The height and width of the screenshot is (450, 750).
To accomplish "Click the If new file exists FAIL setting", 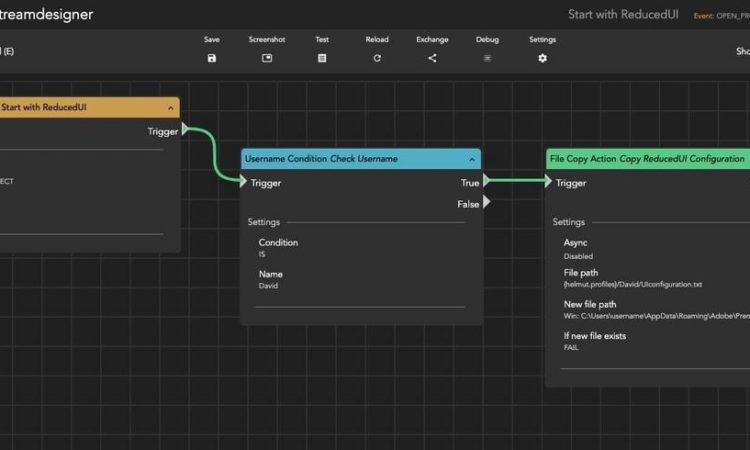I will tap(594, 341).
